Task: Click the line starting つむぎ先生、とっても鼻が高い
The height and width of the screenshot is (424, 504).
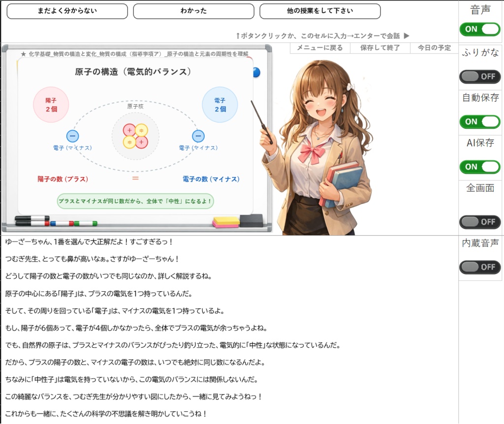Action: [x=92, y=259]
